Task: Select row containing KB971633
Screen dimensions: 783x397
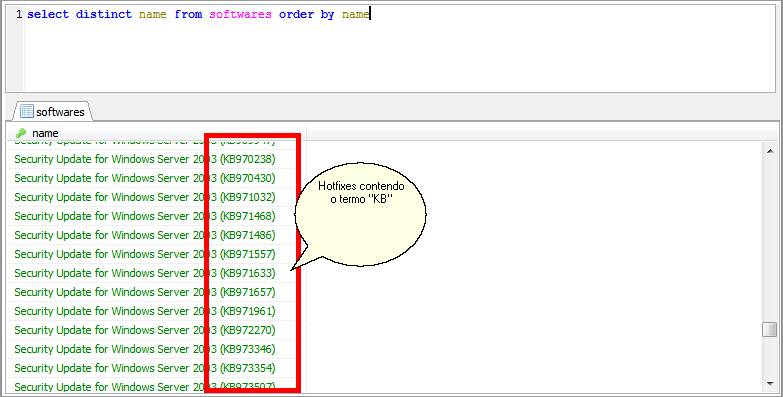Action: tap(157, 273)
